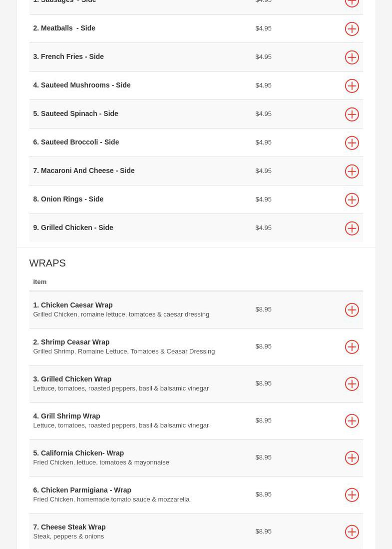Add Onion Rings side to cart

click(x=352, y=200)
